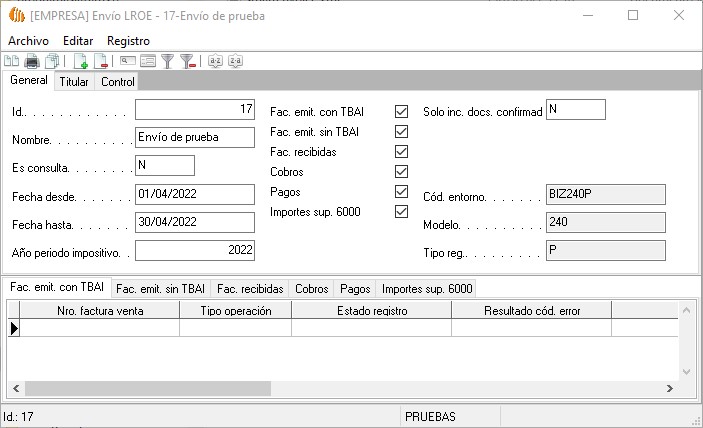Screen dimensions: 703x428
Task: Apply filter using the funnel icon
Action: 168,61
